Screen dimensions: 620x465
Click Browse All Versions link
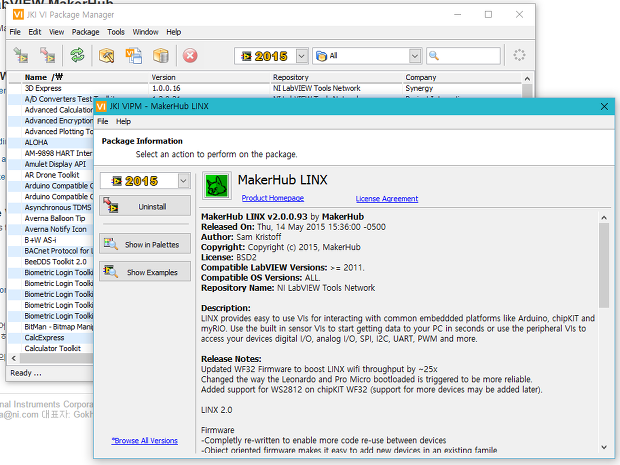(x=145, y=440)
